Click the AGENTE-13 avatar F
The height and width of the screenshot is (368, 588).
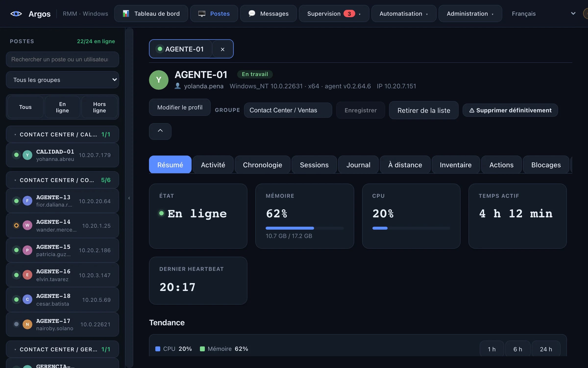tap(27, 201)
